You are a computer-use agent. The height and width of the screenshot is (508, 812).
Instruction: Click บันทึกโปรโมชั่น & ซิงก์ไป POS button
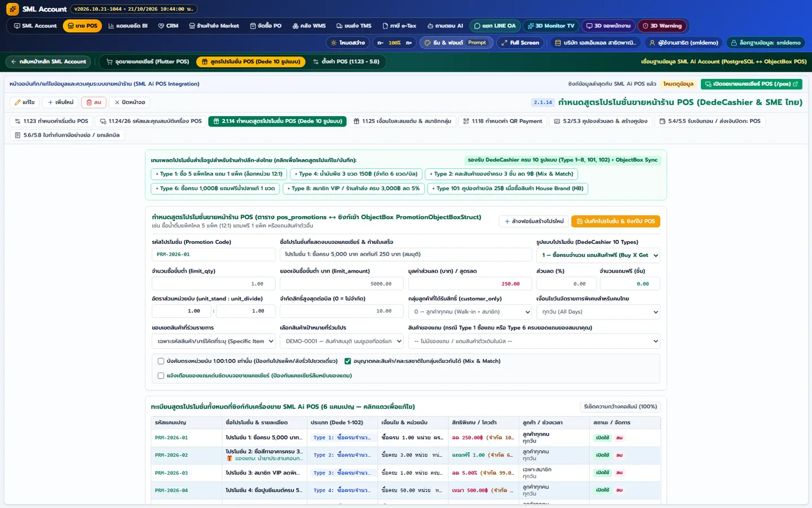(616, 221)
